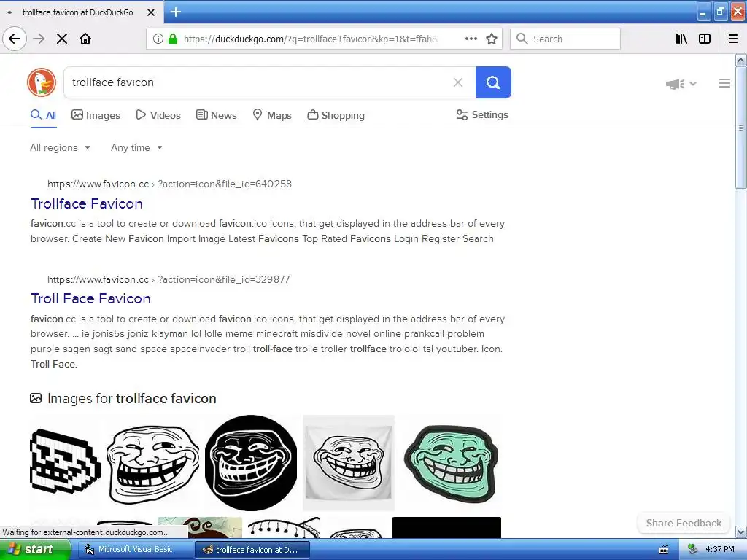Open page actions three-dot menu

(471, 39)
